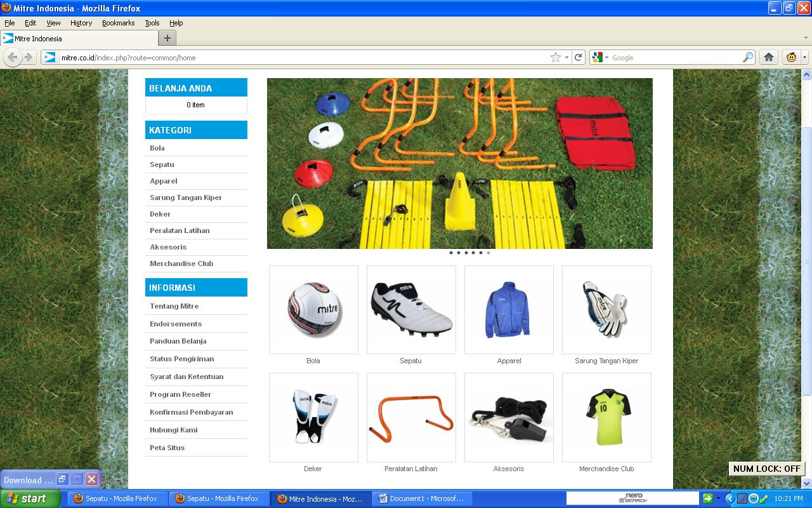Open the Panduan Belanja link

[178, 341]
